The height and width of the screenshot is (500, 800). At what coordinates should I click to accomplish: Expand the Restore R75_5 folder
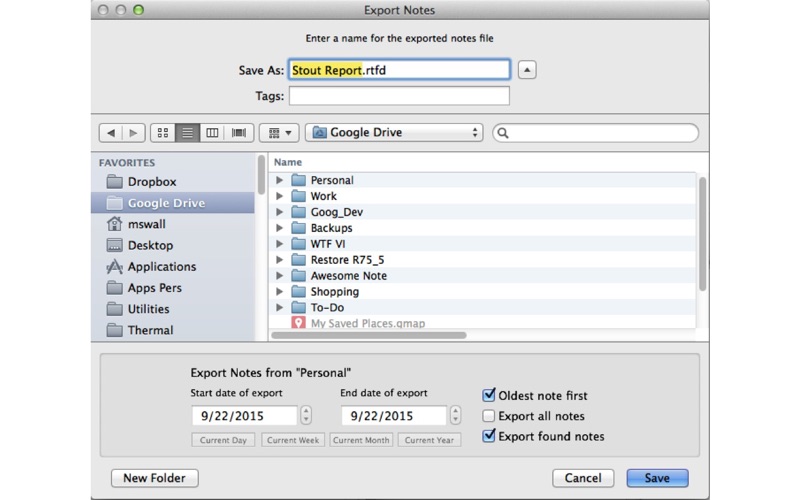[x=279, y=260]
